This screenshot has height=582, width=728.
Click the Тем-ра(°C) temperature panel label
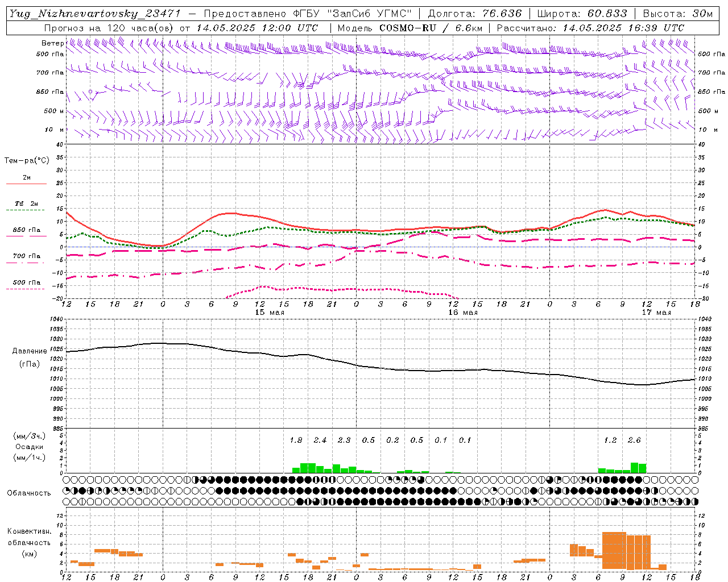[x=27, y=161]
